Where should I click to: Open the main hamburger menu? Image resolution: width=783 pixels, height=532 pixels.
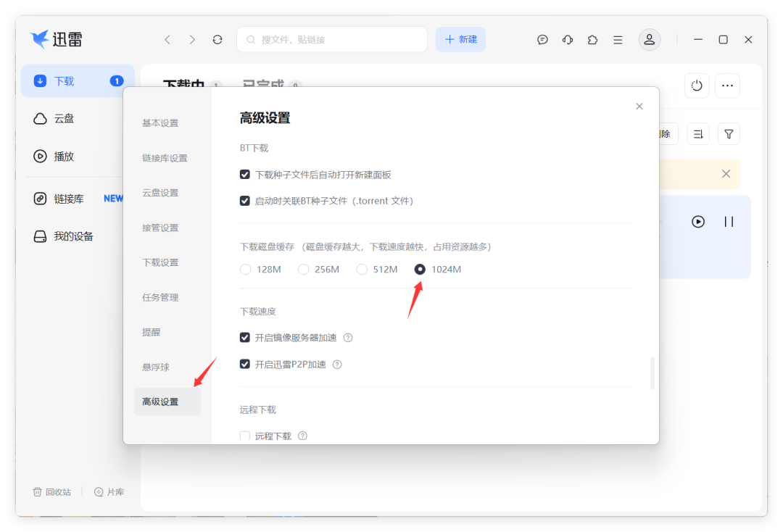click(x=618, y=39)
